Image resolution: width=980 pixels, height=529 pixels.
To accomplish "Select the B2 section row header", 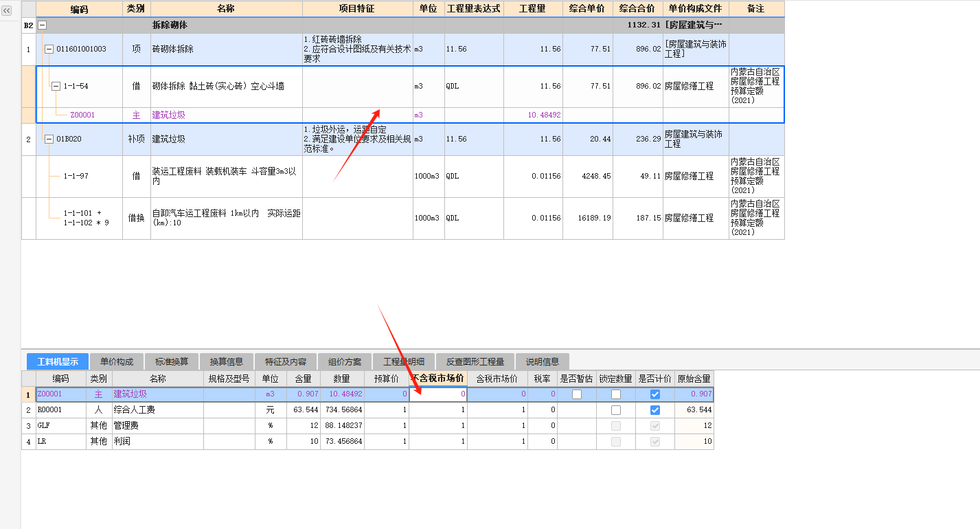I will tap(29, 25).
